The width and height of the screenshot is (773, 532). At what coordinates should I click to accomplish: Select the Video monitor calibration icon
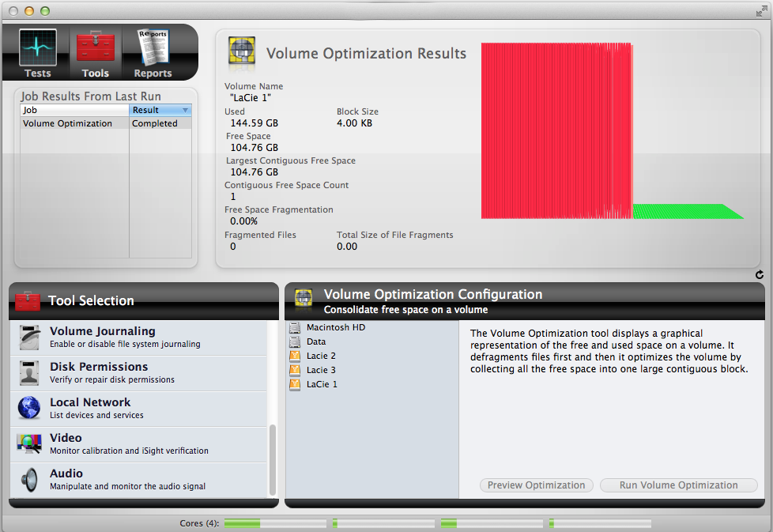(x=29, y=443)
